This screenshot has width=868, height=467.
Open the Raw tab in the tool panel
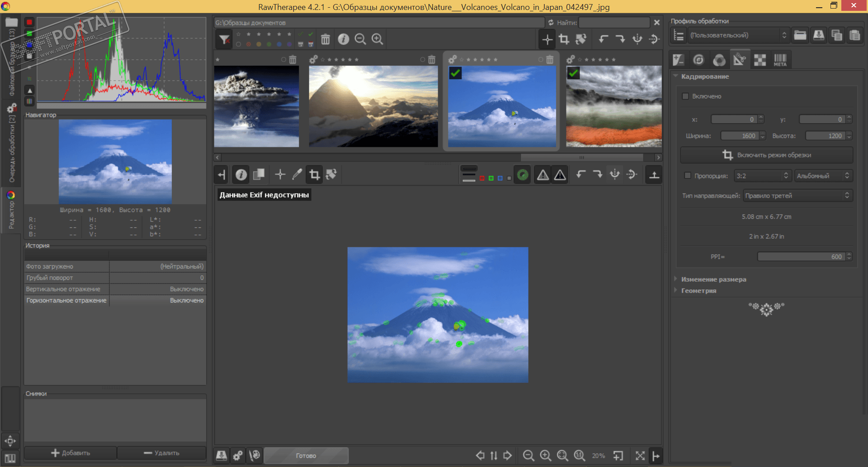coord(760,60)
